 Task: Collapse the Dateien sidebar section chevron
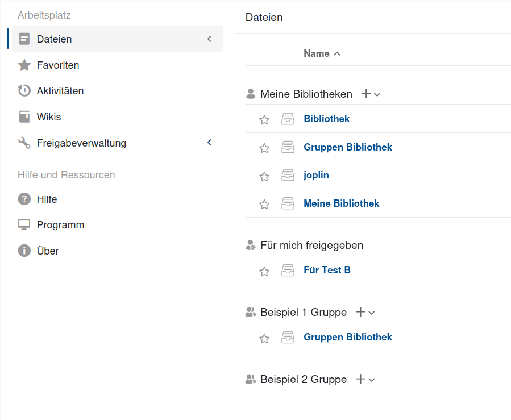pyautogui.click(x=209, y=39)
